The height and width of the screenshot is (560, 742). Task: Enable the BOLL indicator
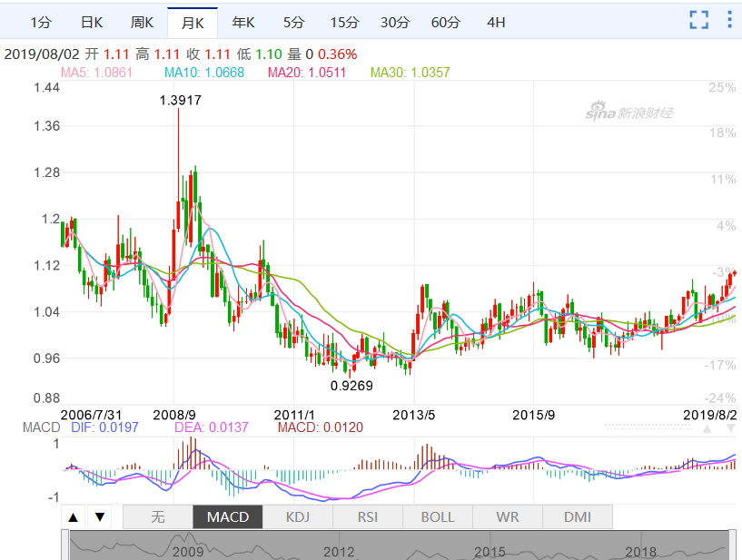pos(438,517)
